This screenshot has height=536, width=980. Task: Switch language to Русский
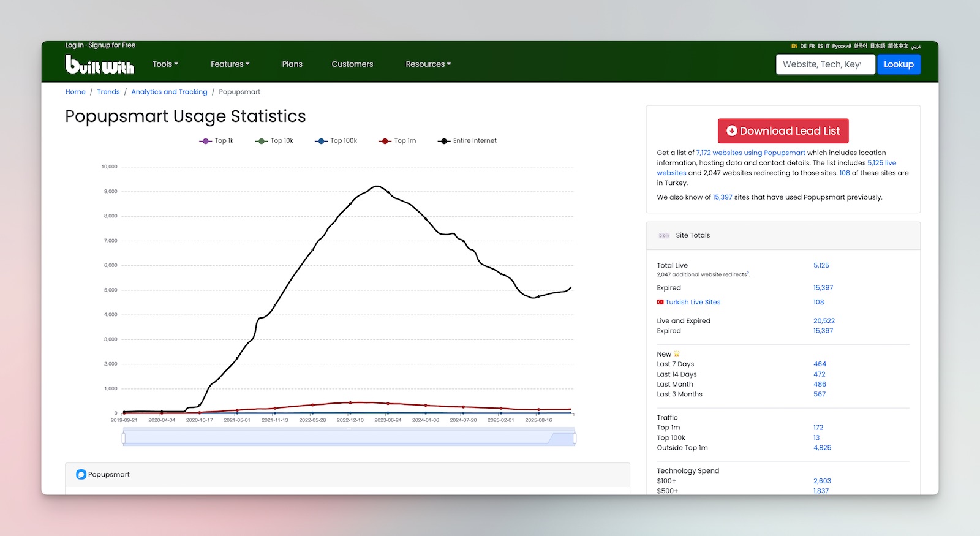coord(842,46)
